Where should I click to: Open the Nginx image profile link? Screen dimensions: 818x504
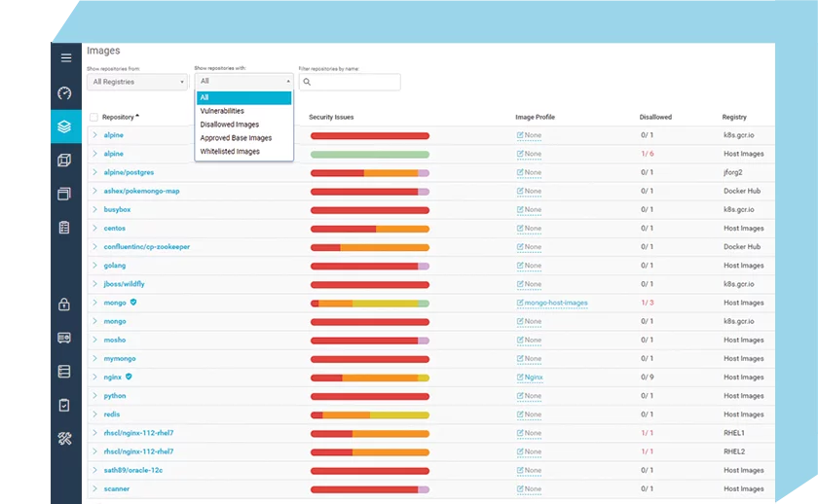[x=534, y=378]
